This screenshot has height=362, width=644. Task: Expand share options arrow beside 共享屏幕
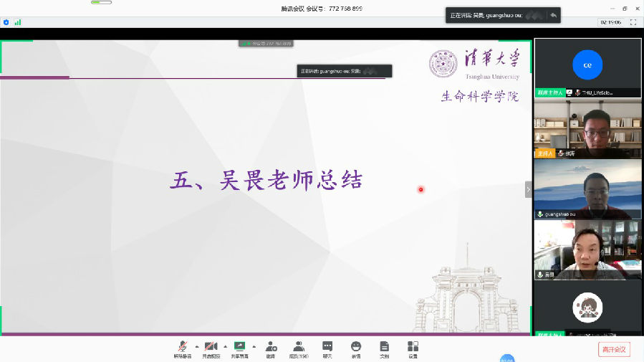[x=254, y=346]
